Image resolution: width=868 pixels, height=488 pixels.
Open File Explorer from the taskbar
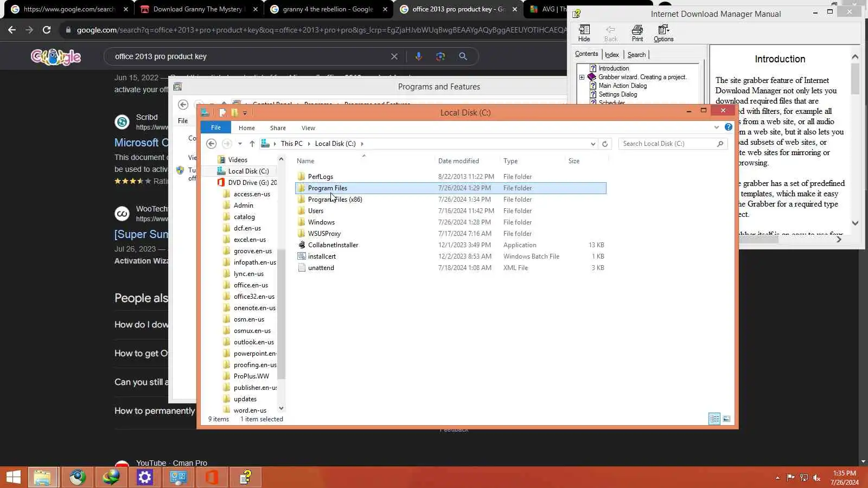[x=42, y=477]
